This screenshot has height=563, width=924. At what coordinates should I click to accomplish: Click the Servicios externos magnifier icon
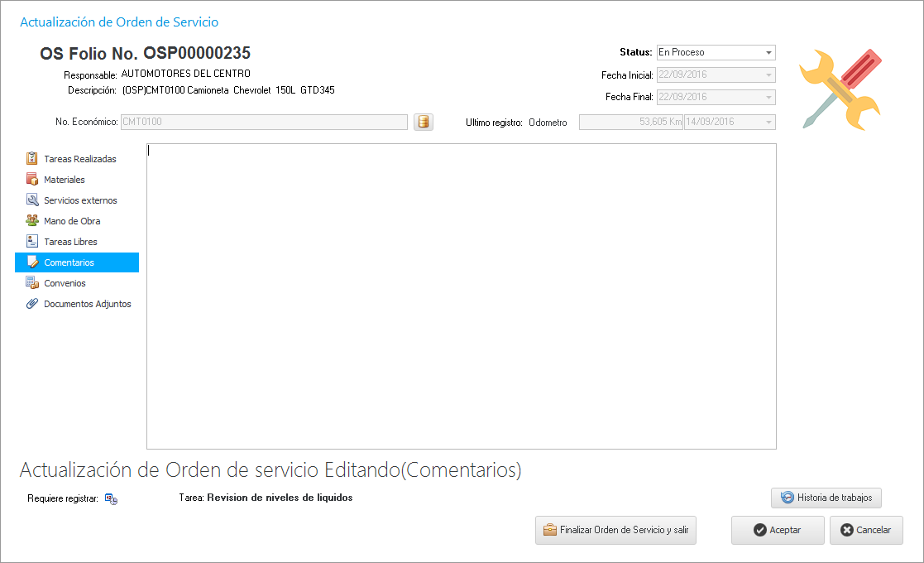pos(32,200)
